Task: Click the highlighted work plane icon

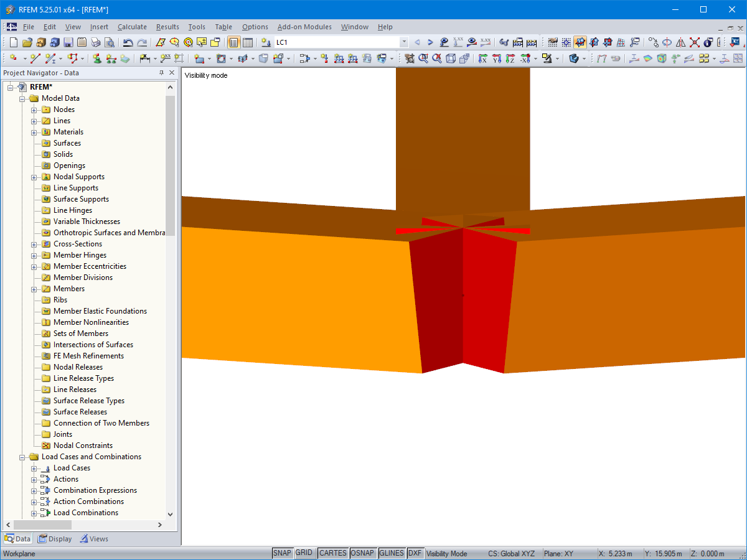Action: [580, 42]
